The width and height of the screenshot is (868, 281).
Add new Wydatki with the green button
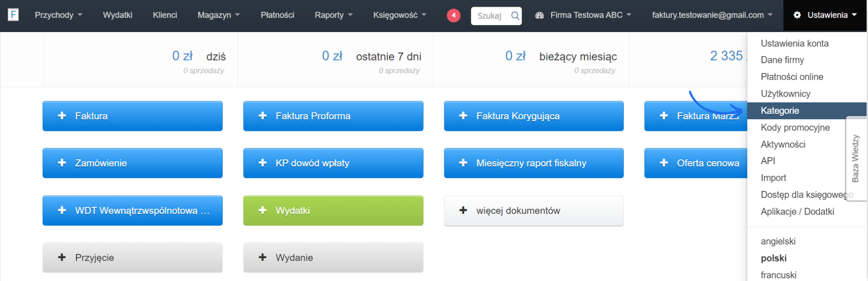pyautogui.click(x=333, y=211)
